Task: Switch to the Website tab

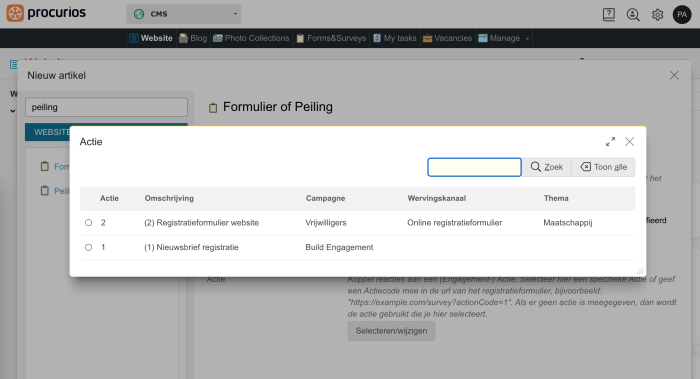Action: point(151,38)
